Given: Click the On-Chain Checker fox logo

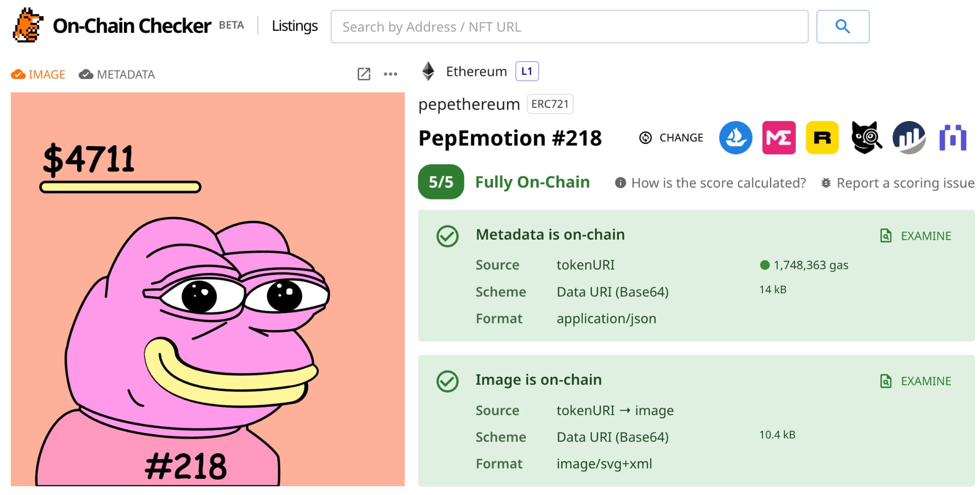Looking at the screenshot, I should (27, 25).
